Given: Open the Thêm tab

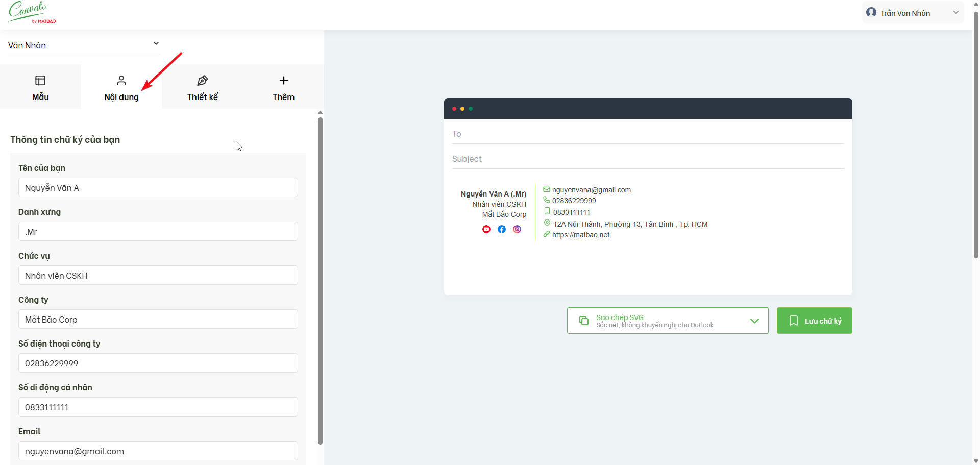Looking at the screenshot, I should pyautogui.click(x=283, y=87).
